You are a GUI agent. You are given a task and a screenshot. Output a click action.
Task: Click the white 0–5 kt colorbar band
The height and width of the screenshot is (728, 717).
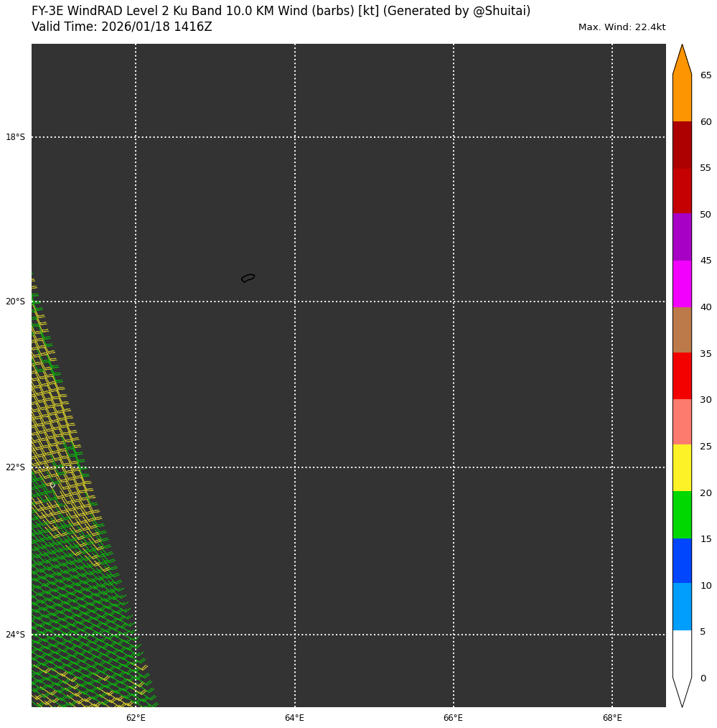[682, 653]
